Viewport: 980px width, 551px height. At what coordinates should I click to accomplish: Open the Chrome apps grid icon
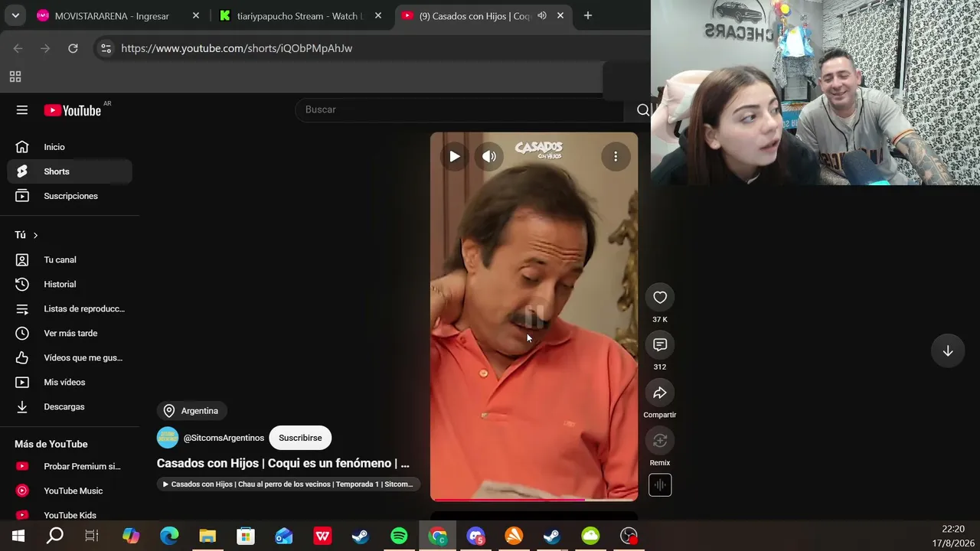(15, 77)
